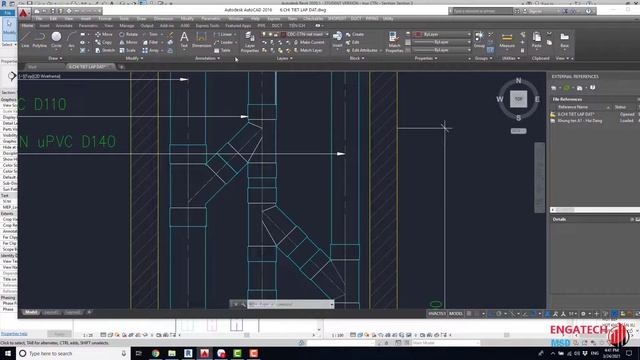Image resolution: width=640 pixels, height=360 pixels.
Task: Click Make Current layer button
Action: [309, 42]
